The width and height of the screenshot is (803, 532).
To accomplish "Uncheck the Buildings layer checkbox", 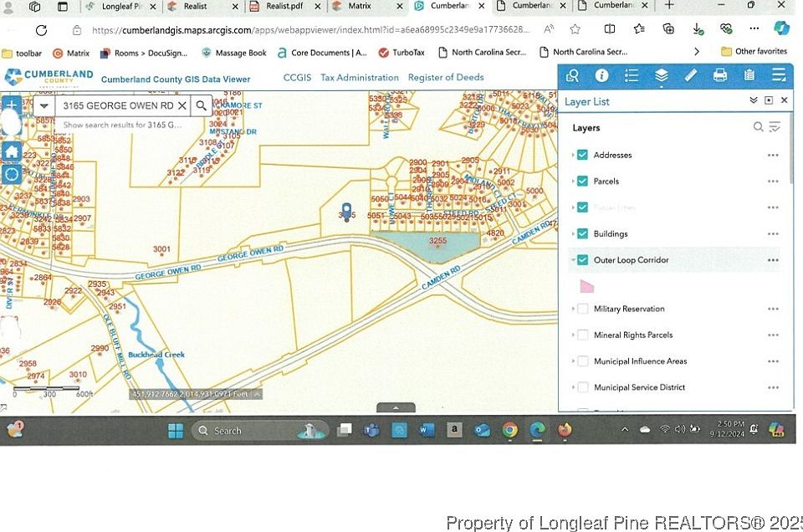I will click(582, 233).
